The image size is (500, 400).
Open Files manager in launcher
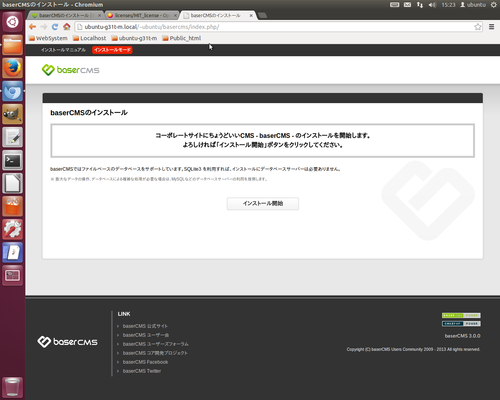[13, 45]
